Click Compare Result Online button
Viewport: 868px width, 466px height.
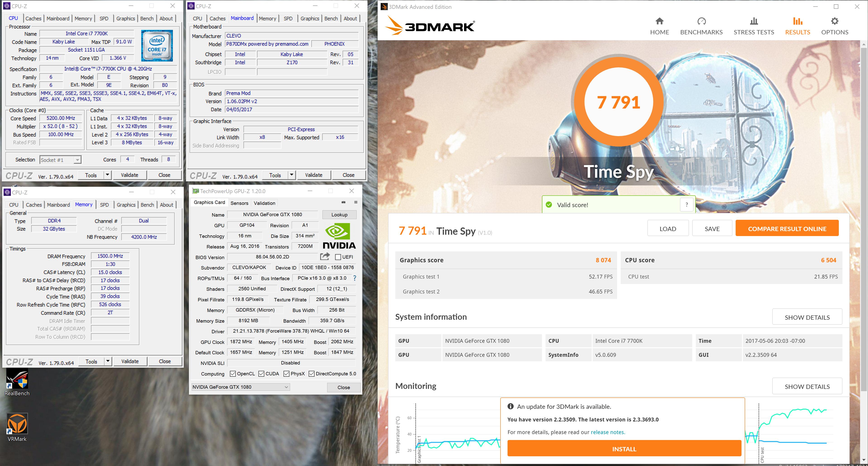tap(787, 229)
